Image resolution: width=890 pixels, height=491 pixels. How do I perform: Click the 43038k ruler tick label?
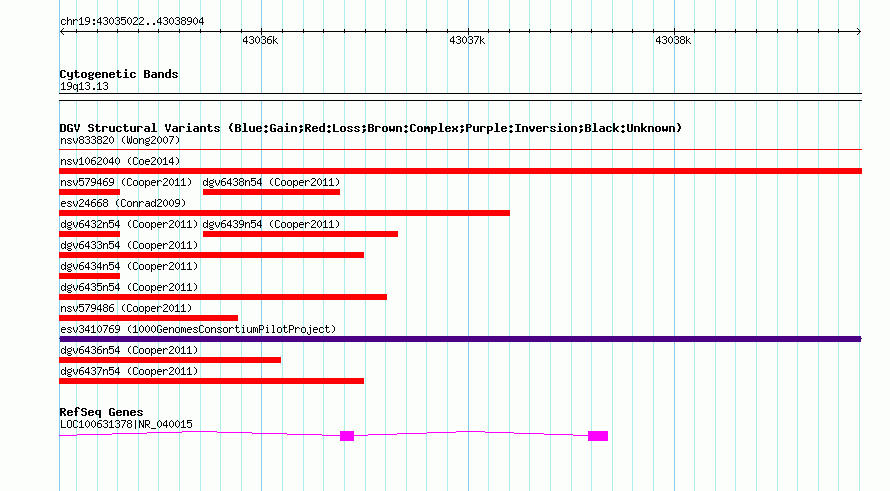[673, 40]
